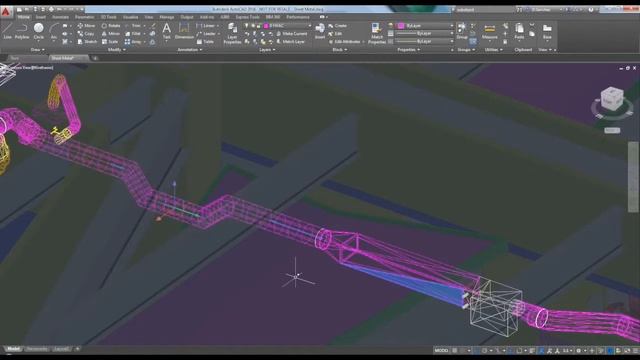
Task: Click the Group tool
Action: pyautogui.click(x=462, y=31)
